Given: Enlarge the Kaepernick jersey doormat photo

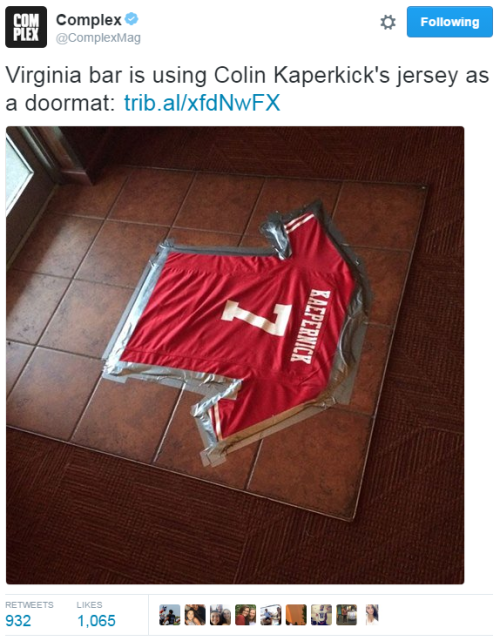Looking at the screenshot, I should [235, 355].
